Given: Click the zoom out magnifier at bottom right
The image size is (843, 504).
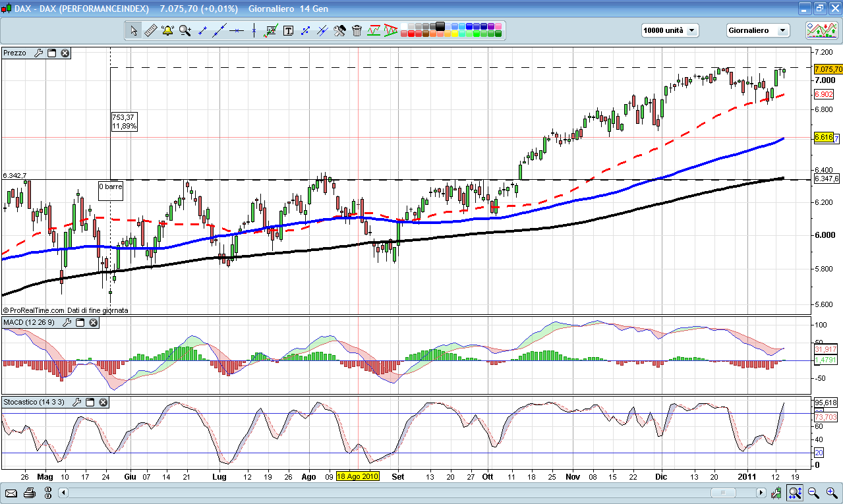Looking at the screenshot, I should click(x=813, y=492).
